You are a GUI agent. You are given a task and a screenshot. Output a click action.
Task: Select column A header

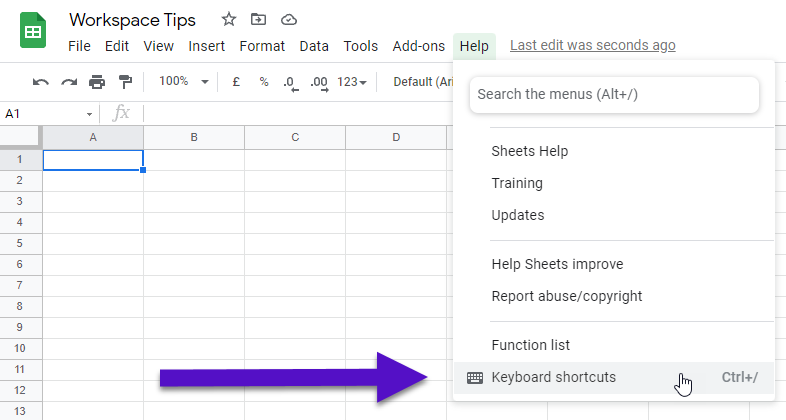[93, 137]
